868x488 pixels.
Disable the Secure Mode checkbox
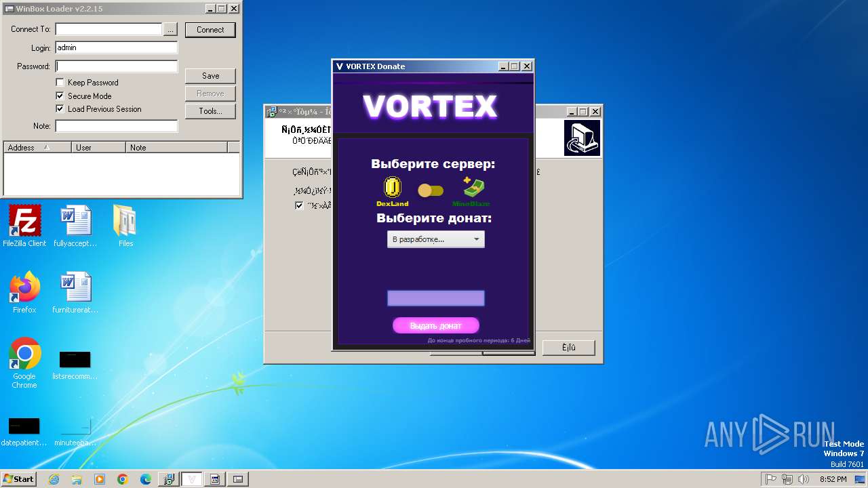click(x=60, y=96)
